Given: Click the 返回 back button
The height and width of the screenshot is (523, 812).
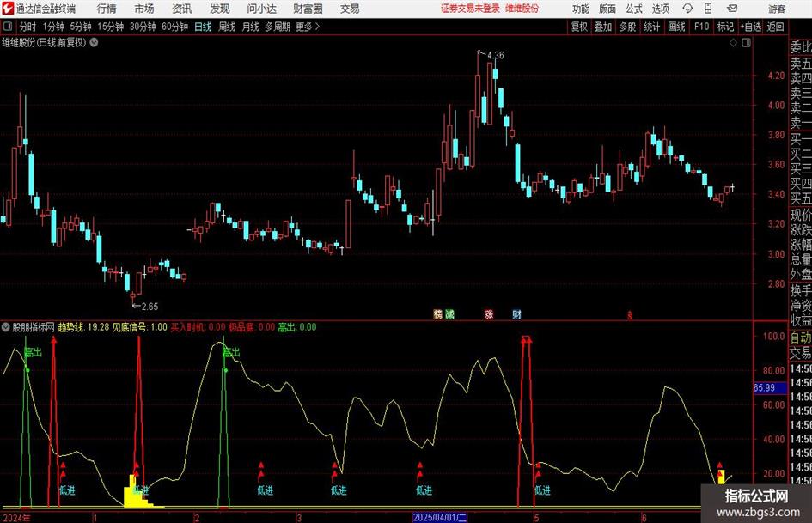Looking at the screenshot, I should tap(775, 27).
